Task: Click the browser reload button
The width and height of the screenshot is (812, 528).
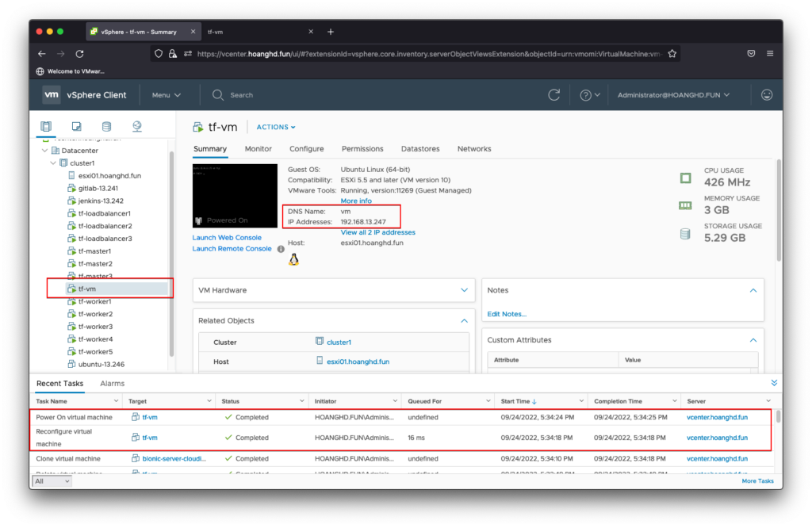Action: (79, 54)
